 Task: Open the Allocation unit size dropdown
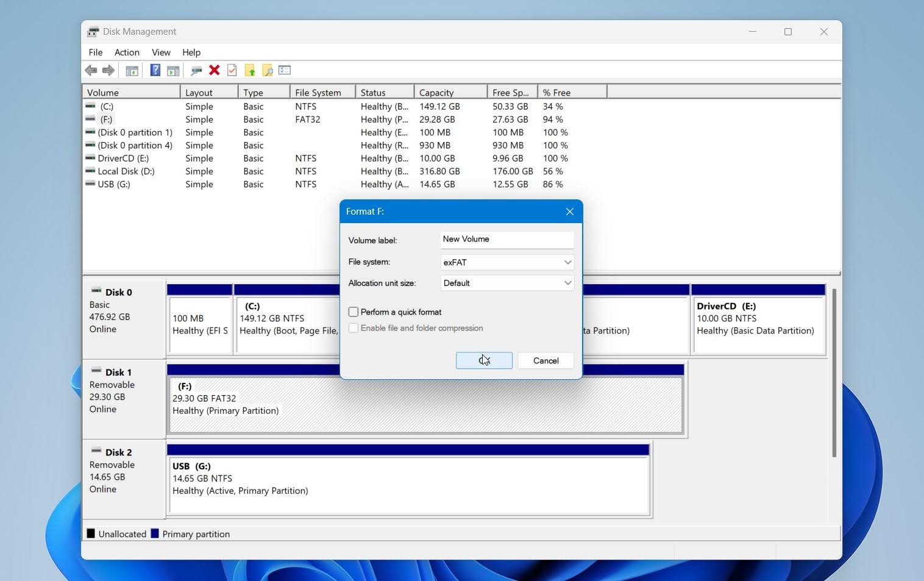[x=507, y=283]
